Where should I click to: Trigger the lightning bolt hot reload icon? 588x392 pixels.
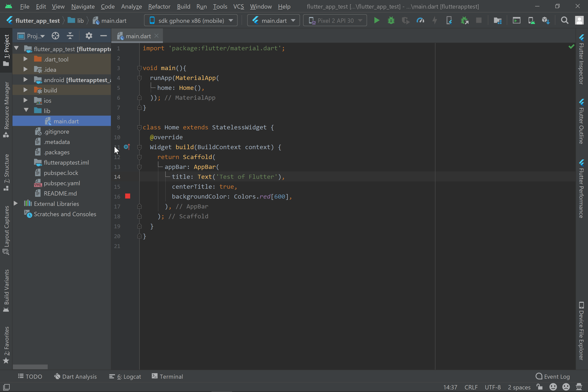point(435,20)
